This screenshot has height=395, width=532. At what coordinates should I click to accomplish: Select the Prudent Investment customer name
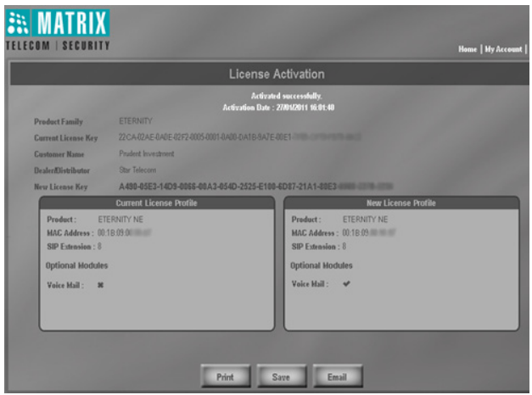pos(147,153)
